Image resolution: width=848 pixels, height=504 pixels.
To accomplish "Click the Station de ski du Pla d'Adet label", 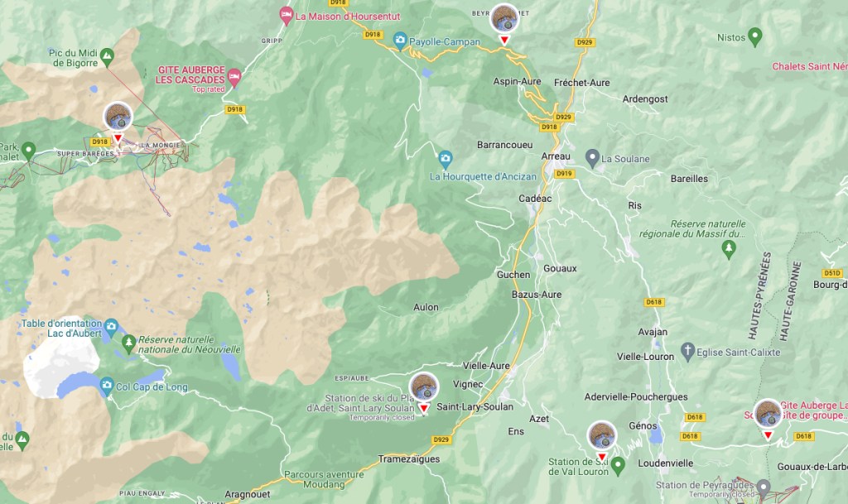I will pyautogui.click(x=361, y=403).
